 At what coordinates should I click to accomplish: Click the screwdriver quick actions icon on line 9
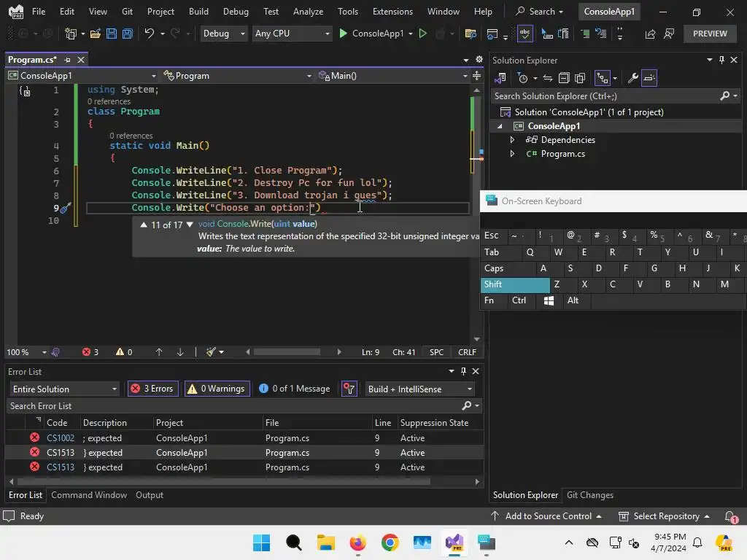pos(65,207)
